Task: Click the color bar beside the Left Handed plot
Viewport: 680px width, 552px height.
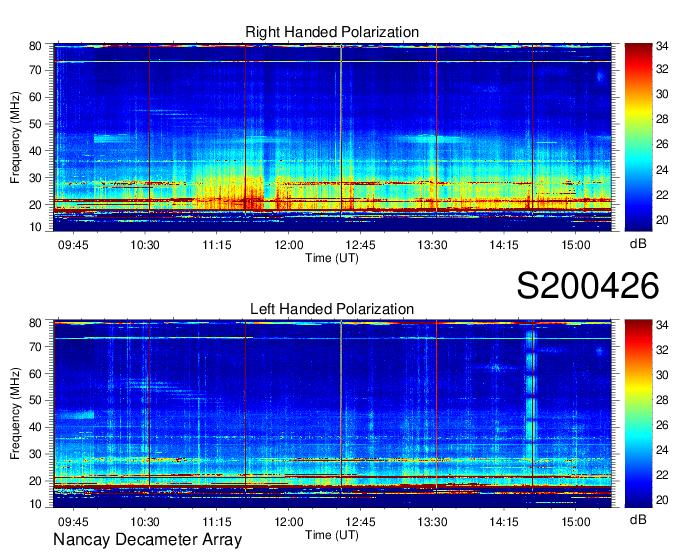Action: coord(638,414)
